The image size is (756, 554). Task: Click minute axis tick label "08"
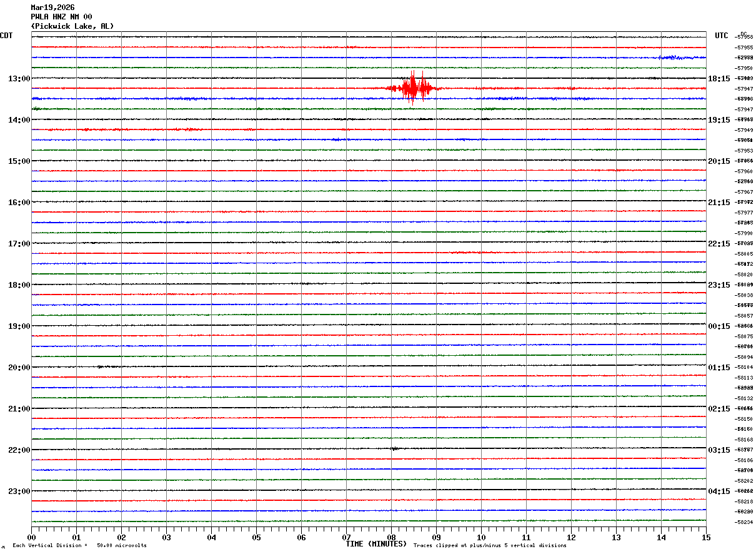(x=391, y=537)
